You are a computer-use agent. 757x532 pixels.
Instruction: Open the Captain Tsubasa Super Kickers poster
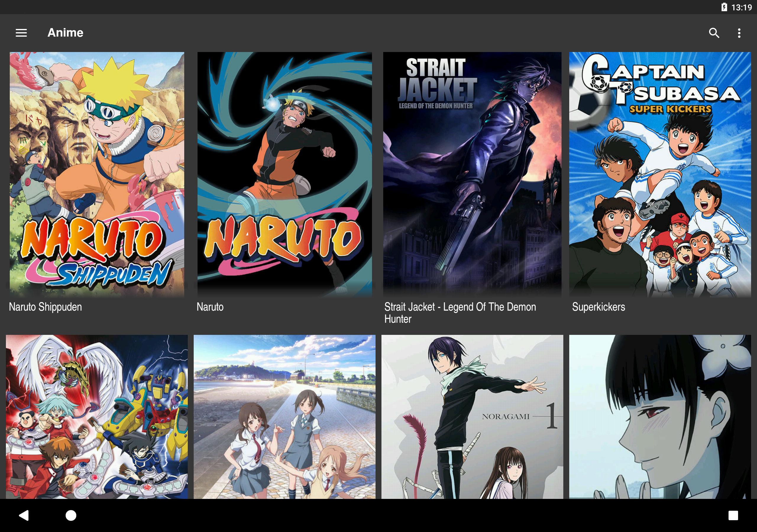(x=660, y=175)
